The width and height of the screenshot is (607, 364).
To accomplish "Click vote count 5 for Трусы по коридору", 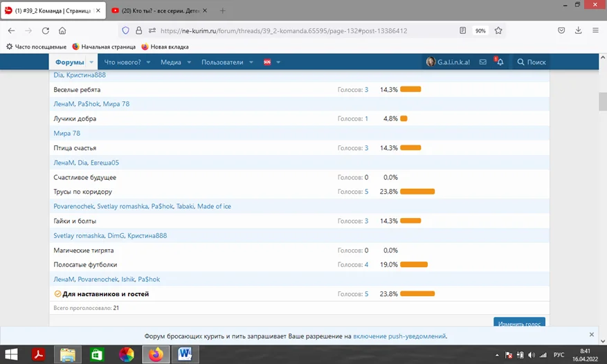I will [366, 192].
